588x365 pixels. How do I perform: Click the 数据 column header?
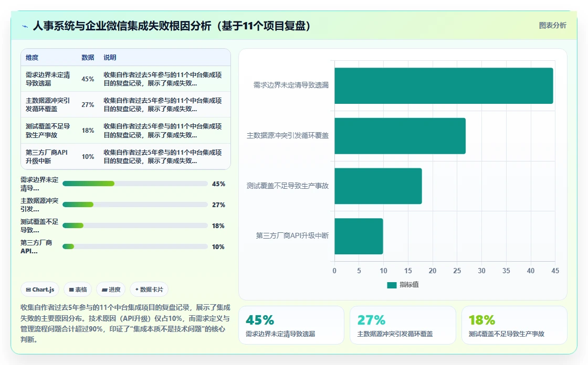(88, 57)
